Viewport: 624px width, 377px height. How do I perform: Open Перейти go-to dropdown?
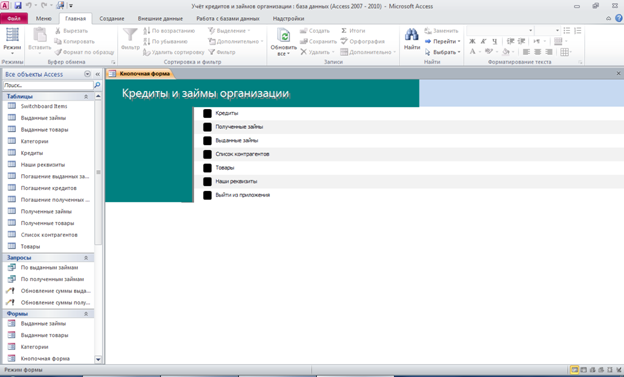(x=442, y=41)
